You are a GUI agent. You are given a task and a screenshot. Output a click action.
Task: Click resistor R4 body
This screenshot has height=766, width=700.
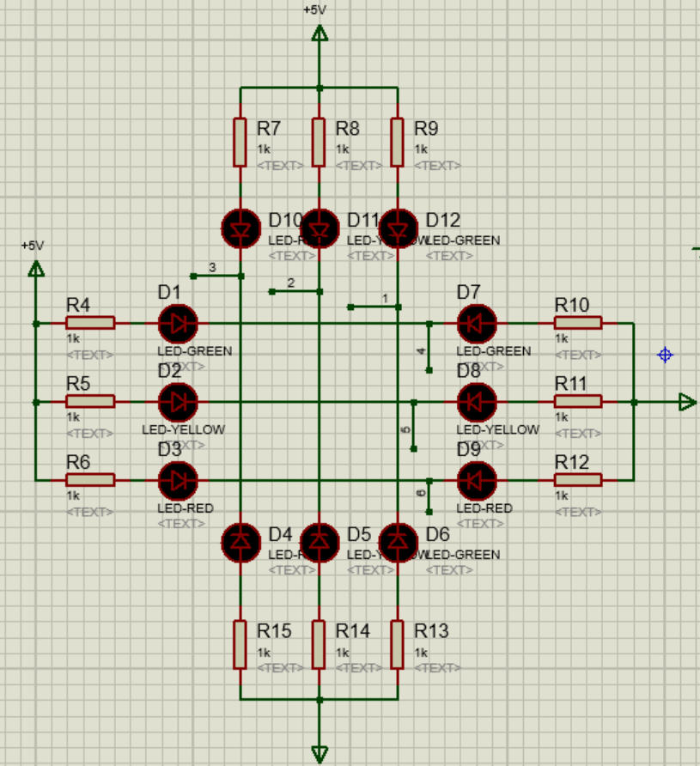point(90,323)
